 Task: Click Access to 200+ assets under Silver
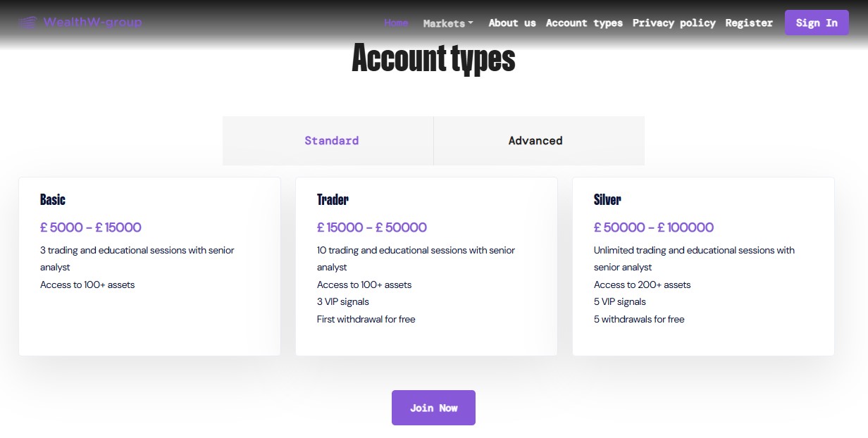642,284
